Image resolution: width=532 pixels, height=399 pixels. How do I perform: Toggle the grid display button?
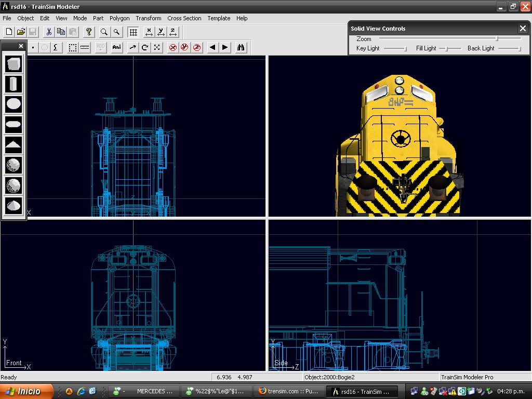tap(134, 32)
